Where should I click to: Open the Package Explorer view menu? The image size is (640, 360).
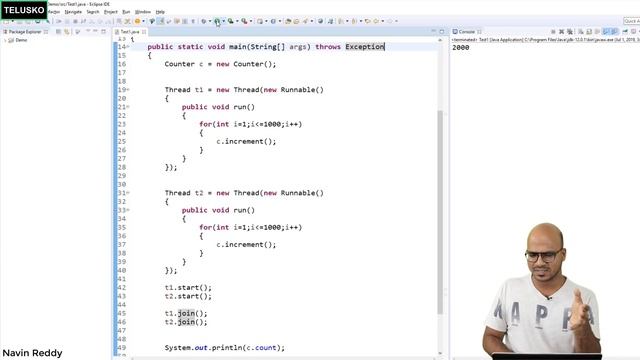coord(88,31)
